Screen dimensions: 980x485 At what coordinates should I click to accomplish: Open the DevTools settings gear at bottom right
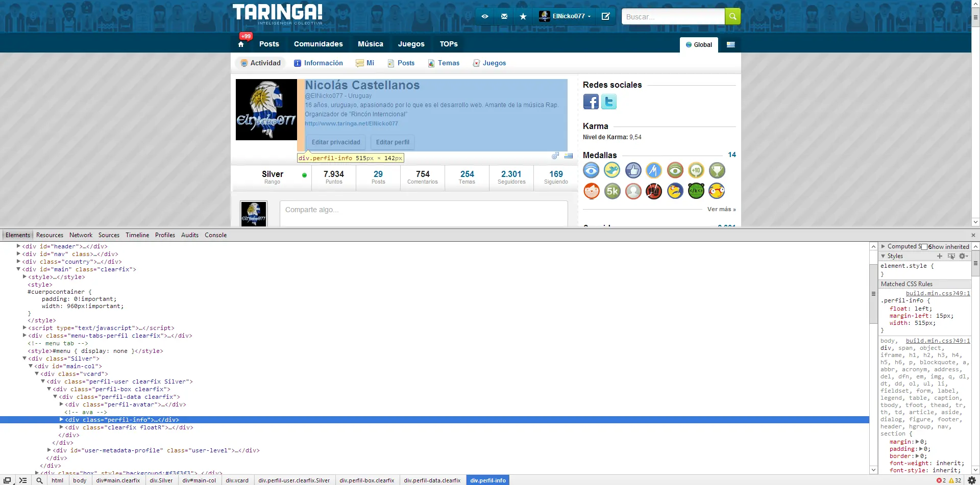coord(972,480)
